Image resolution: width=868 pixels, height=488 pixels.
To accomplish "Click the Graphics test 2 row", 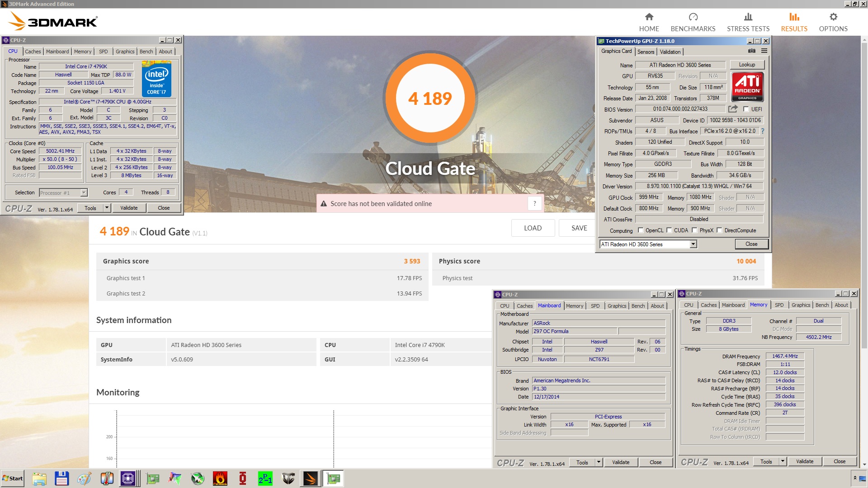I will coord(262,293).
